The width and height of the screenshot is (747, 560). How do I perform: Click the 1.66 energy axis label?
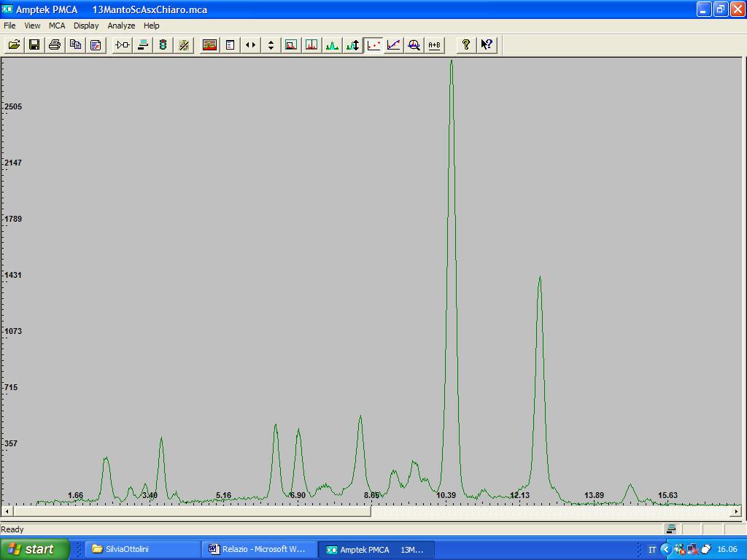coord(76,495)
